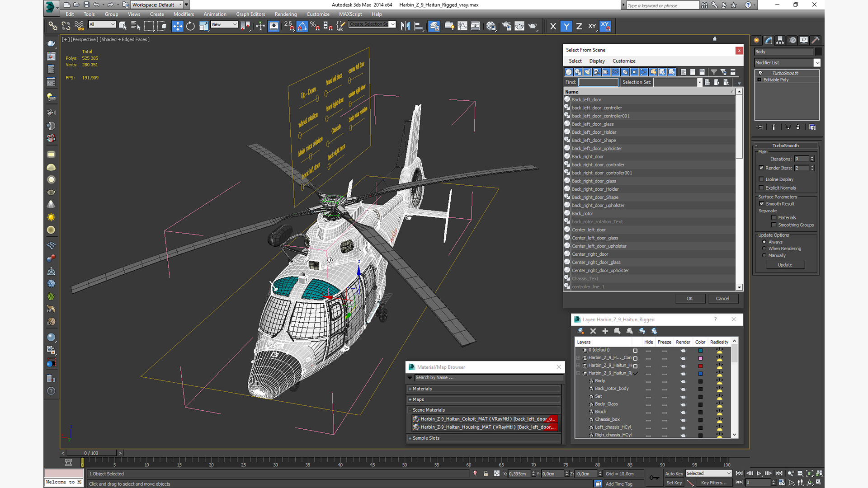The width and height of the screenshot is (868, 488).
Task: Click the Auto Key button
Action: pos(674,474)
